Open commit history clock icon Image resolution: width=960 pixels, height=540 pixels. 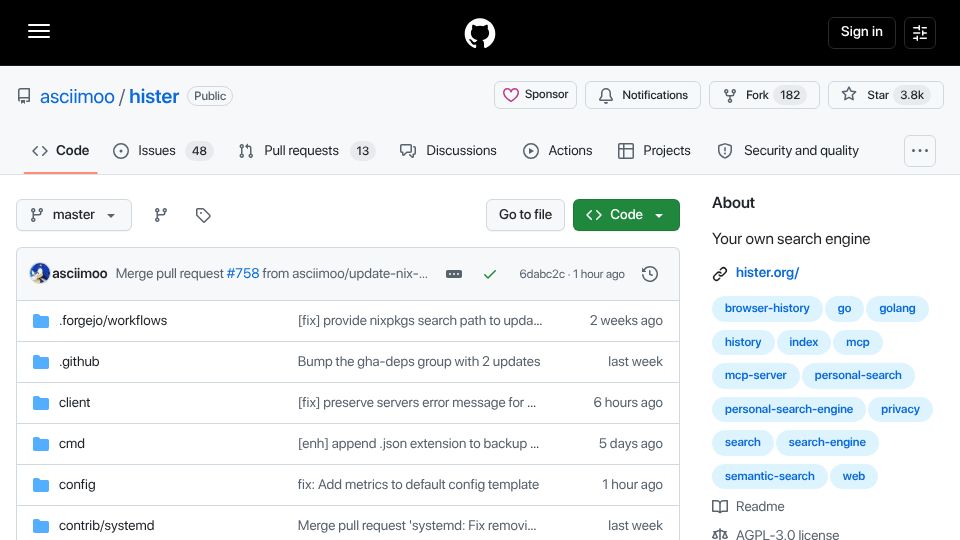(x=650, y=274)
